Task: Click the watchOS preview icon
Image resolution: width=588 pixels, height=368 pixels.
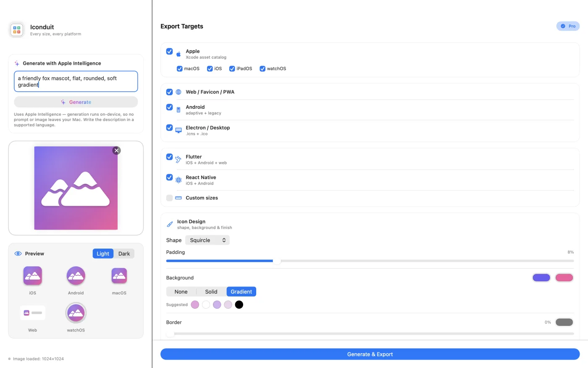Action: (76, 313)
